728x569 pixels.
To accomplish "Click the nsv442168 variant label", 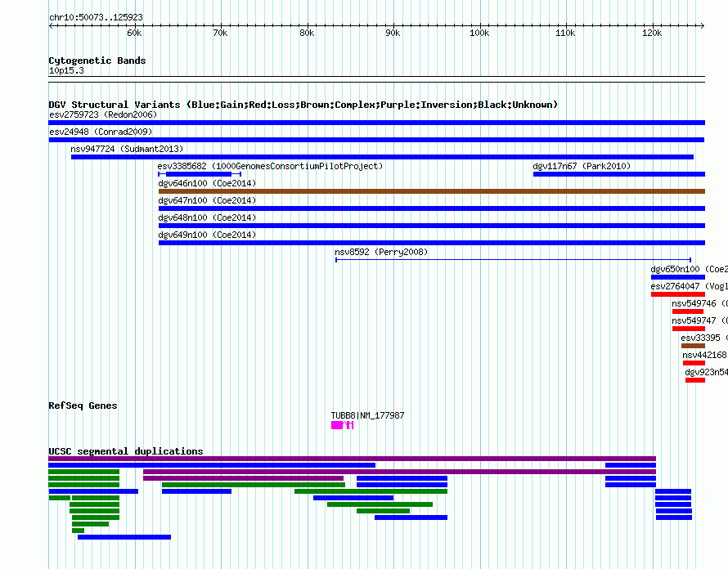I will click(x=705, y=355).
